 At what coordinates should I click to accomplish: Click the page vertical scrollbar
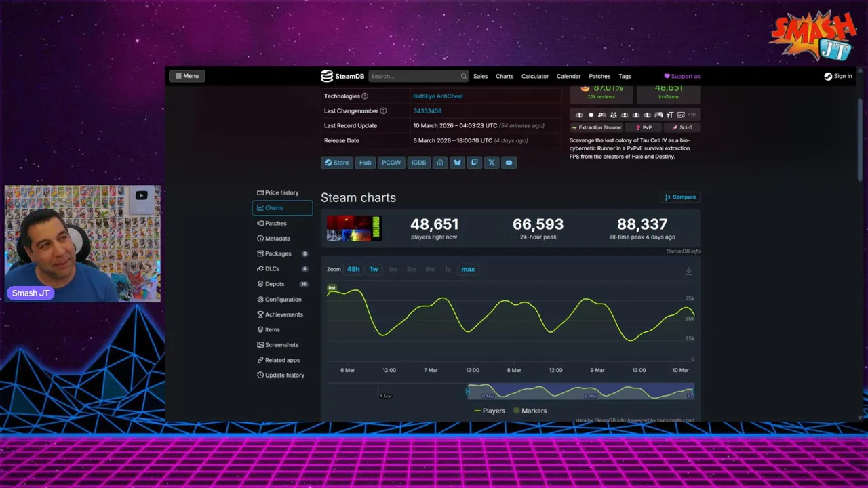(861, 139)
